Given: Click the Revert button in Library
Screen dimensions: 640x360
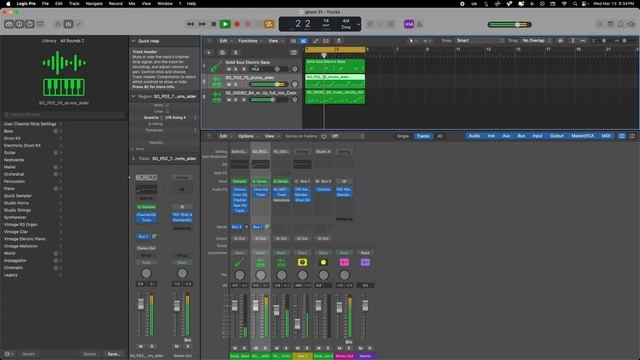Looking at the screenshot, I should [29, 354].
